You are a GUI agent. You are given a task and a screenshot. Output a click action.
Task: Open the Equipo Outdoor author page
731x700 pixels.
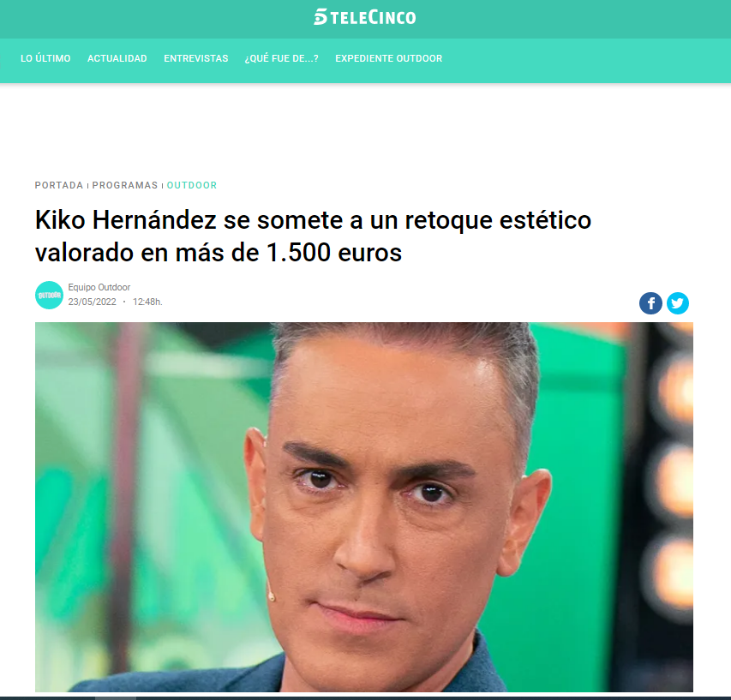coord(99,287)
